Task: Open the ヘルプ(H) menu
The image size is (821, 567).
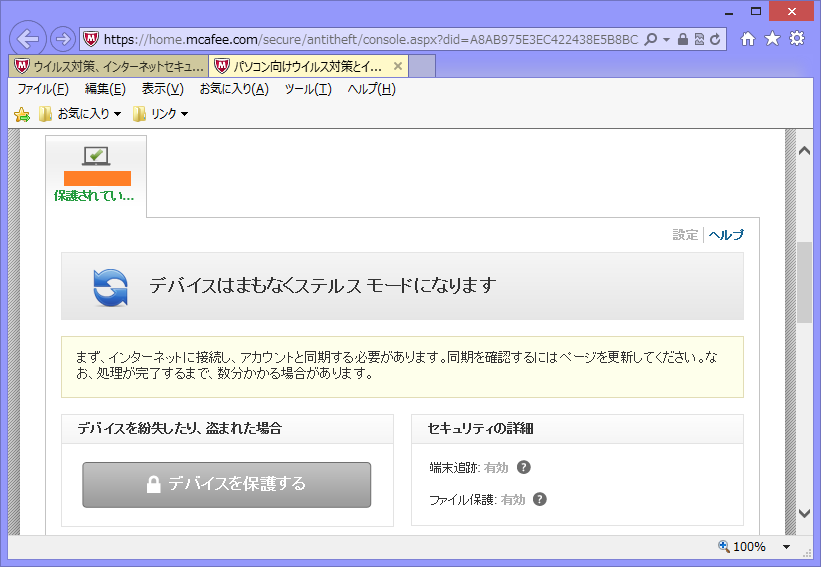Action: coord(371,89)
